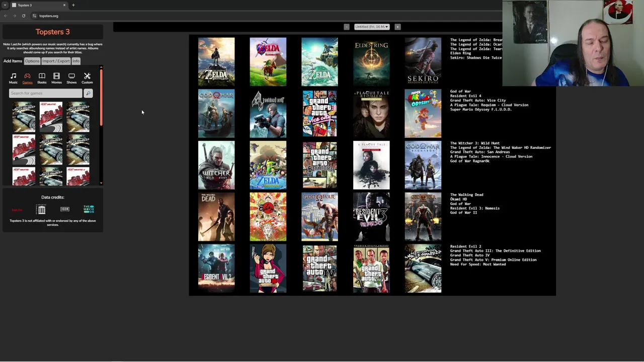Select the GTA San Andreas cover

coord(319,165)
